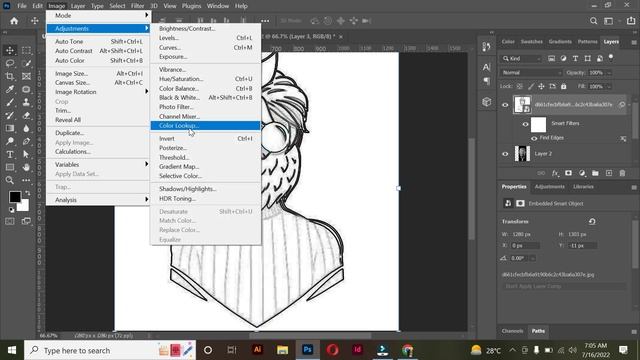The height and width of the screenshot is (360, 640).
Task: Hide Layer 2 visibility eye
Action: 505,154
